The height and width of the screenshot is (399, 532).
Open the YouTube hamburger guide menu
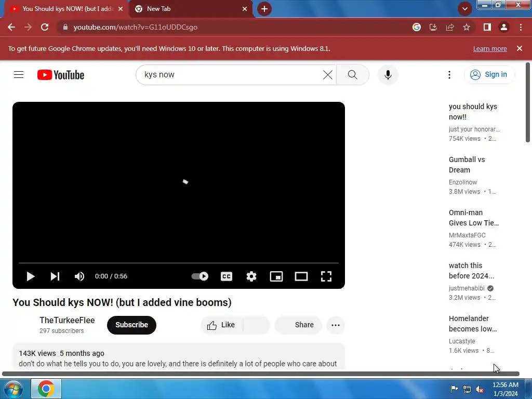point(19,75)
